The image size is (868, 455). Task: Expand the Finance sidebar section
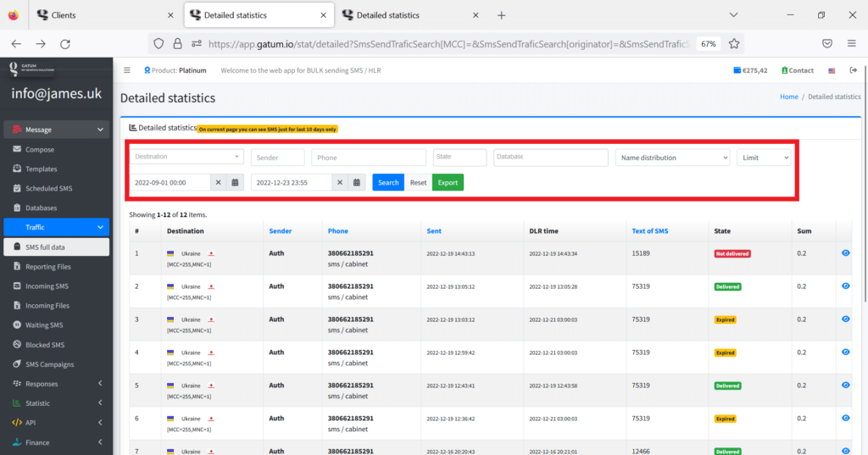tap(57, 442)
